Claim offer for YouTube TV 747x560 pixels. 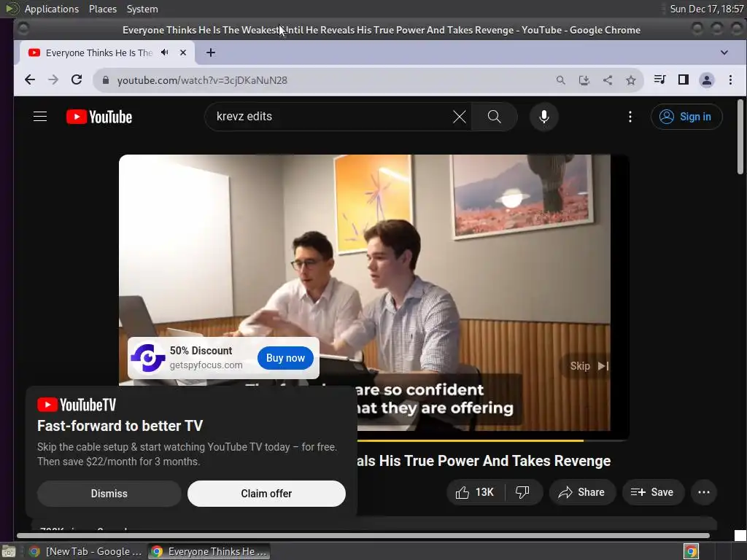[266, 494]
